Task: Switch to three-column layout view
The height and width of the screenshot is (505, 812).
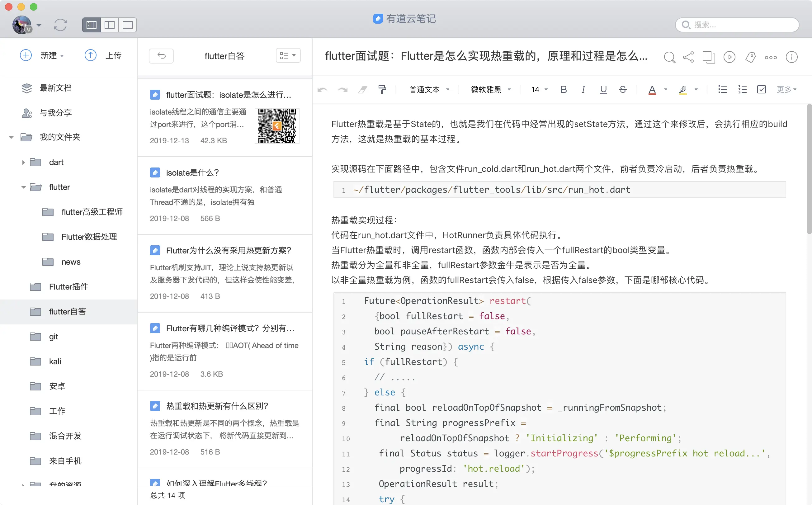Action: click(92, 25)
